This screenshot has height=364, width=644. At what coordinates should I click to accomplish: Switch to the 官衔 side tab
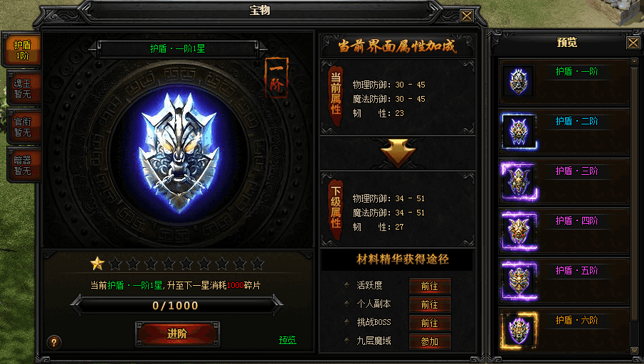[x=23, y=127]
